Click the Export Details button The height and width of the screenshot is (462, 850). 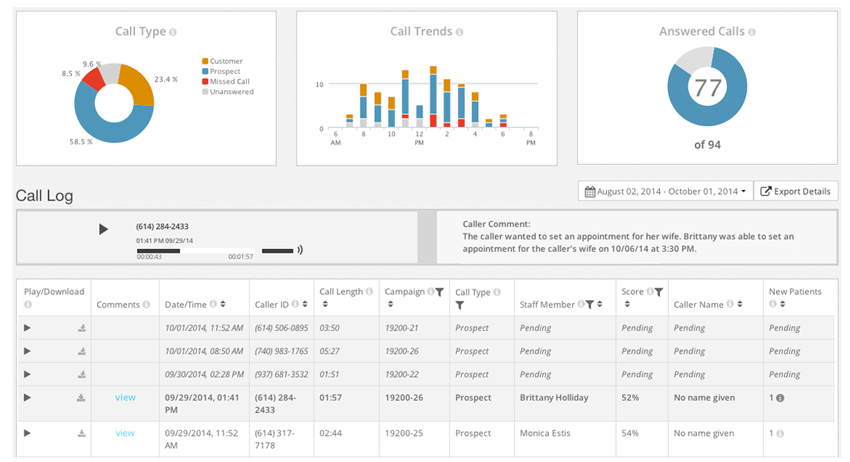[795, 191]
